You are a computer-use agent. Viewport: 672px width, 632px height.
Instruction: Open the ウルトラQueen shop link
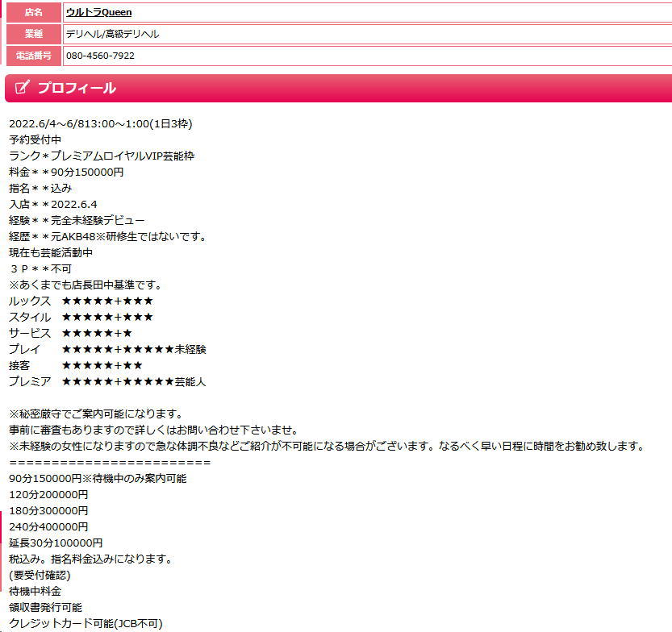[98, 12]
